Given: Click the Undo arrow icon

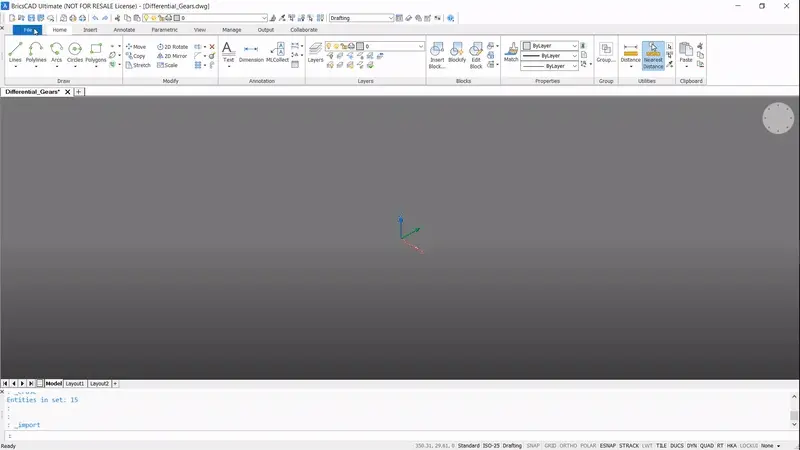Looking at the screenshot, I should point(95,18).
